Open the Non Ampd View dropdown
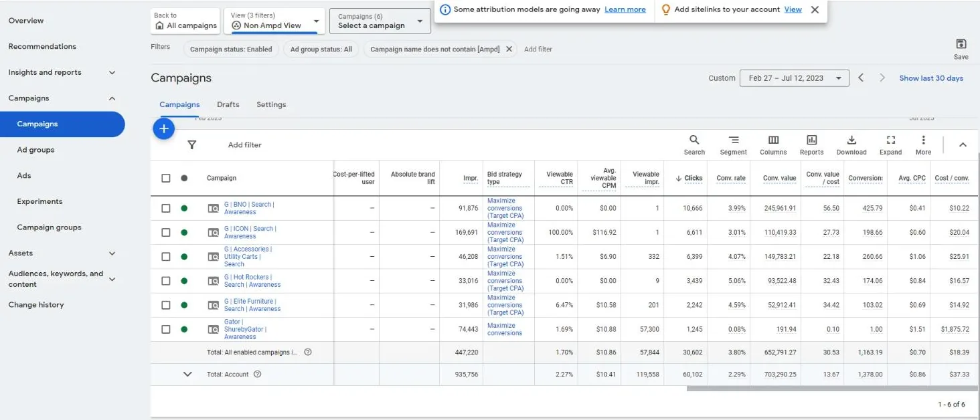This screenshot has height=420, width=980. pos(274,21)
